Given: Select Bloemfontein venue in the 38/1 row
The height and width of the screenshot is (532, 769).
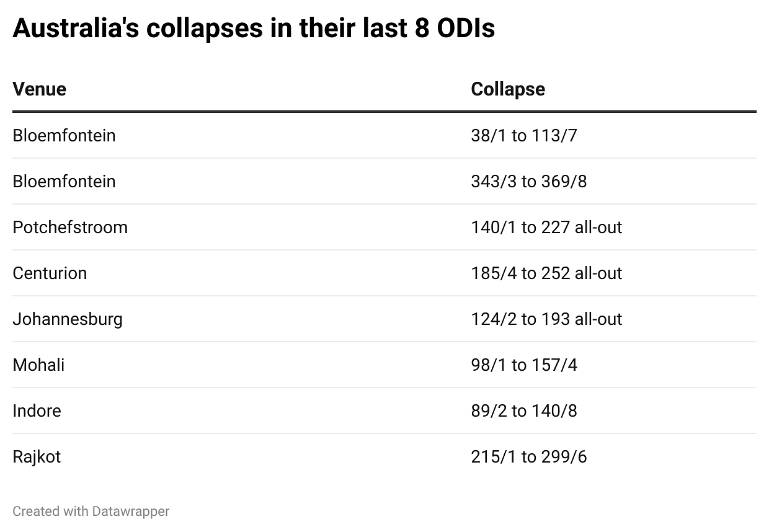Looking at the screenshot, I should click(x=64, y=135).
